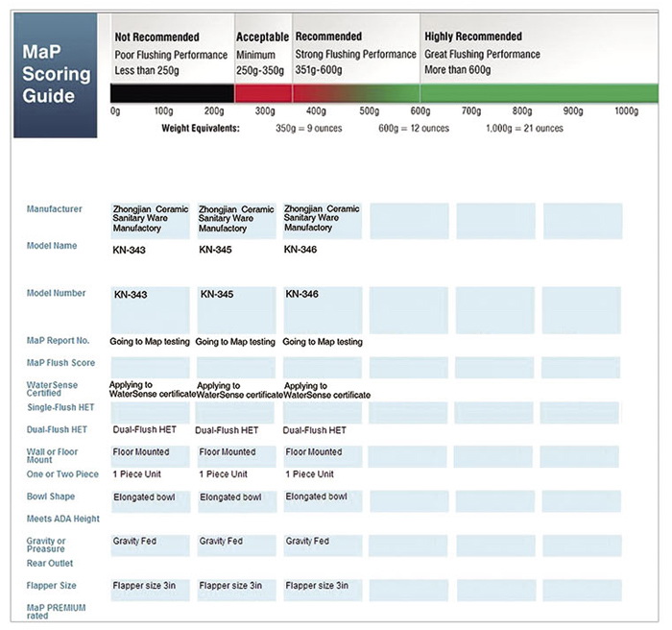Click the 300g scale label
Viewport: 672px width, 630px height.
[x=265, y=111]
